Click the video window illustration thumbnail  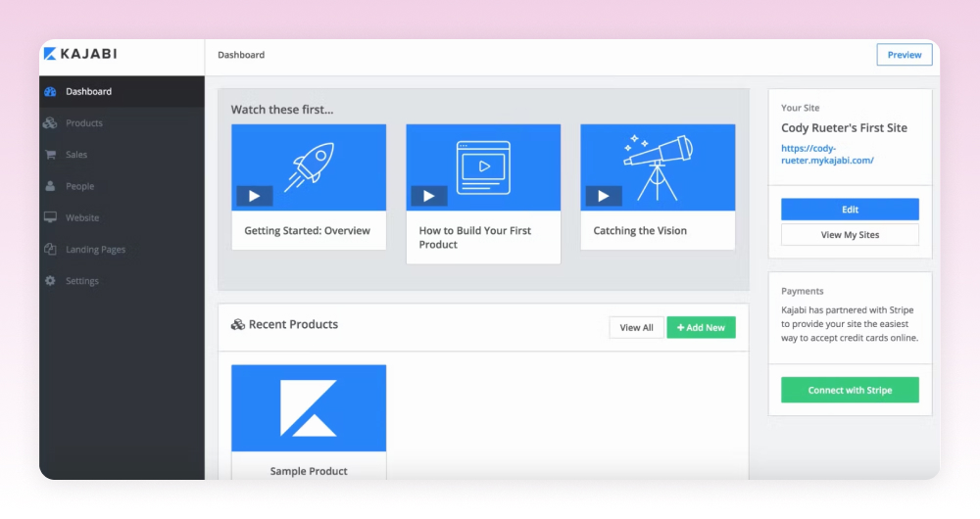[484, 167]
